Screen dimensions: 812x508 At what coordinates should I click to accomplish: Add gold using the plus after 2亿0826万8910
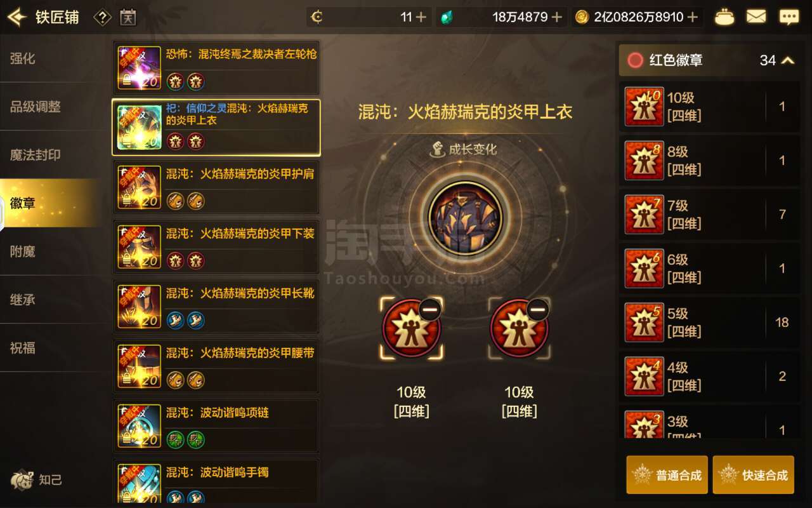[x=693, y=17]
